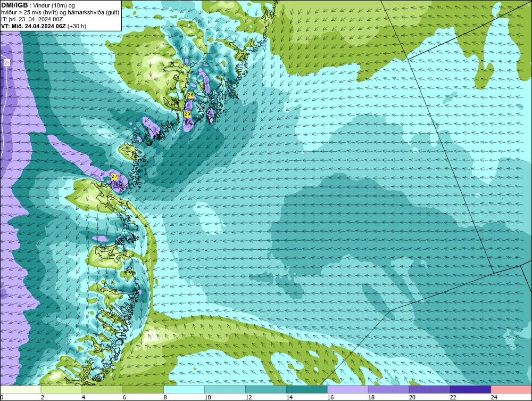The height and width of the screenshot is (401, 532).
Task: Select the 18–20 m/s purple legend swatch
Action: coord(388,389)
